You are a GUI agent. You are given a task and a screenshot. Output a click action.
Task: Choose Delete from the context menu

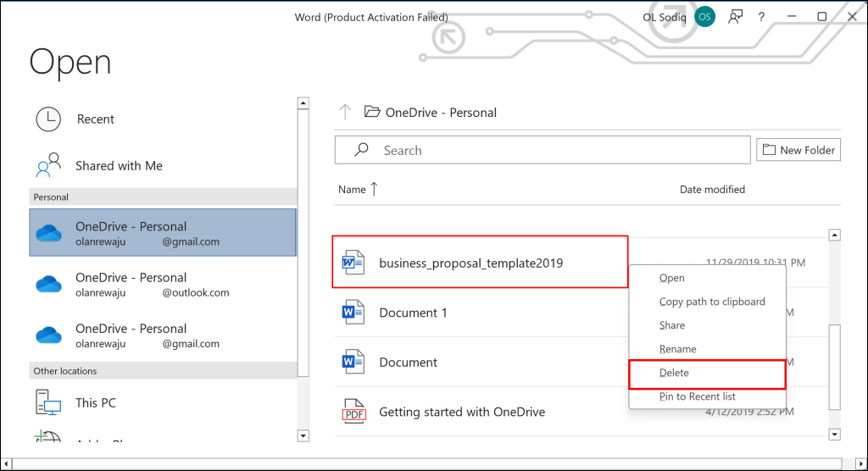coord(674,373)
